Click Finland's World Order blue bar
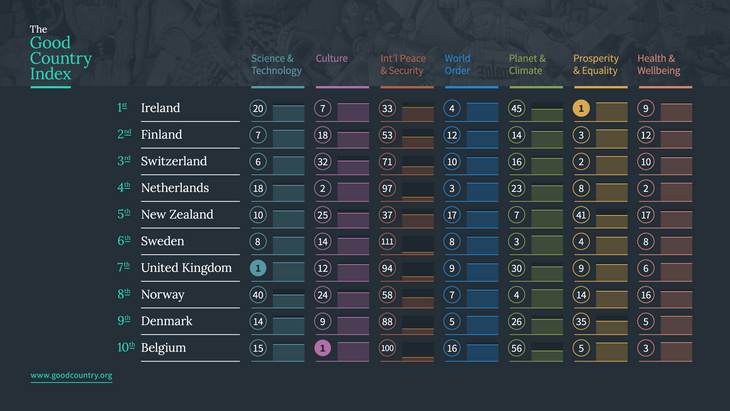The width and height of the screenshot is (730, 411). coord(482,139)
